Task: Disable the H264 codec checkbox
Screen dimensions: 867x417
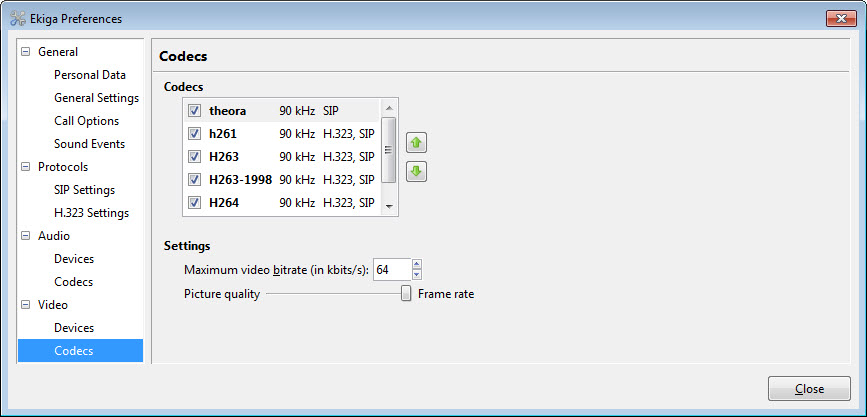Action: 194,202
